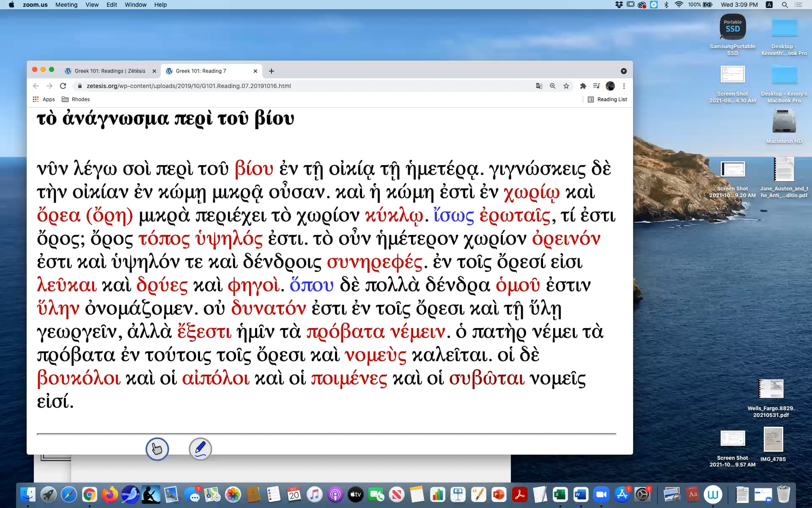Open Launchpad from the Dock
This screenshot has height=508, width=812.
(48, 495)
